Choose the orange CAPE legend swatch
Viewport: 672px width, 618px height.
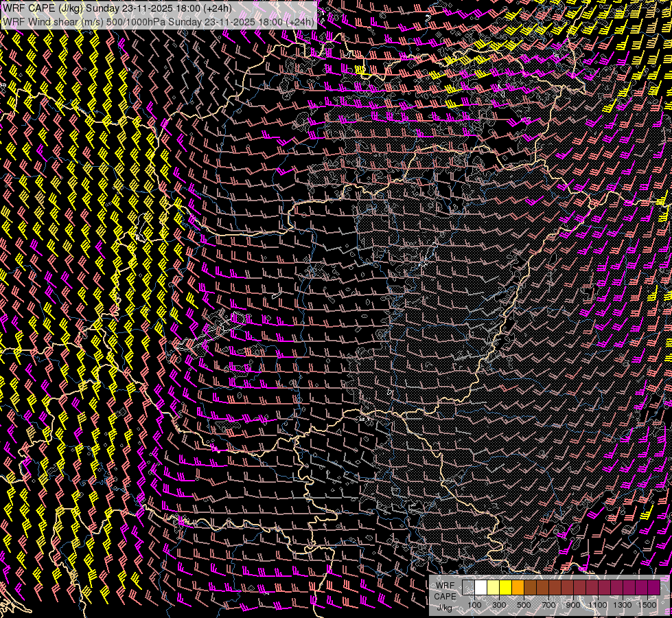tap(518, 588)
